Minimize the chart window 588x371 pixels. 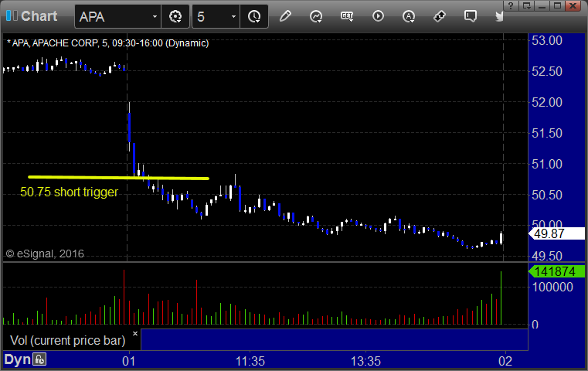542,5
